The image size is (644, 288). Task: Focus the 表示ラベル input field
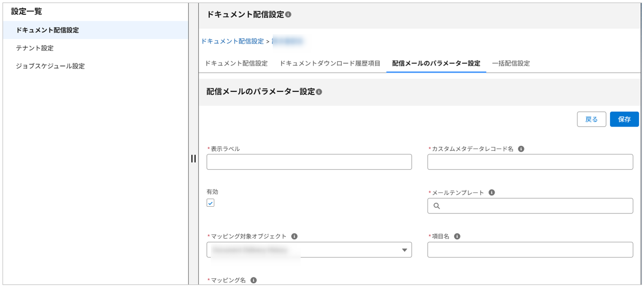[309, 162]
